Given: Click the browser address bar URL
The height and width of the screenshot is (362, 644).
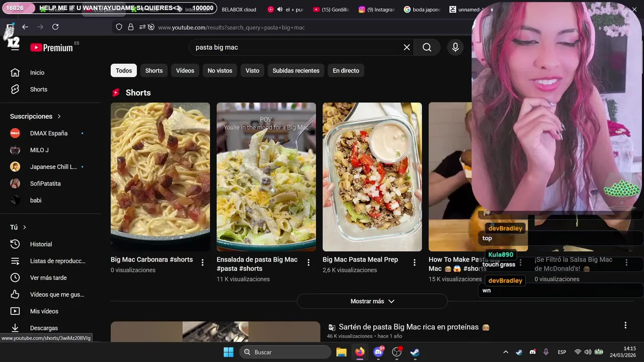Looking at the screenshot, I should [231, 27].
